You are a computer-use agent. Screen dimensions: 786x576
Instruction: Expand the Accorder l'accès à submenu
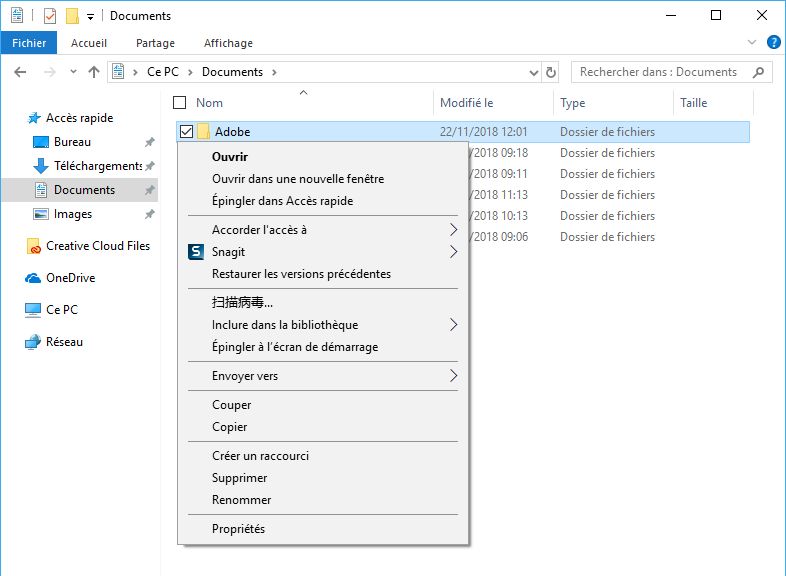323,230
